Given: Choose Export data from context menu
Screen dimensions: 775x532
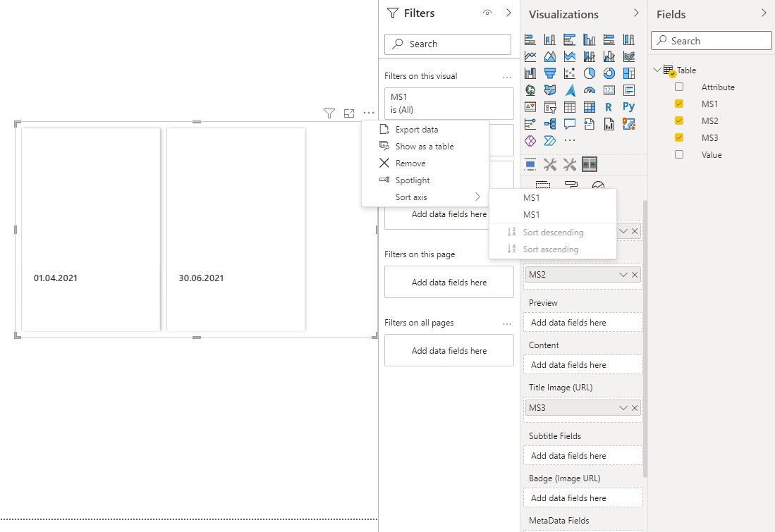Looking at the screenshot, I should (425, 130).
